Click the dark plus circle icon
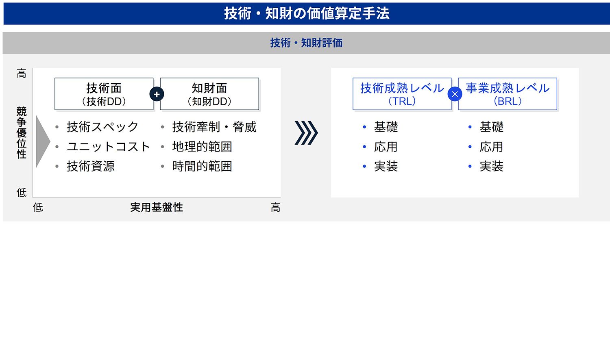Screen dimensions: 610x364 (157, 94)
